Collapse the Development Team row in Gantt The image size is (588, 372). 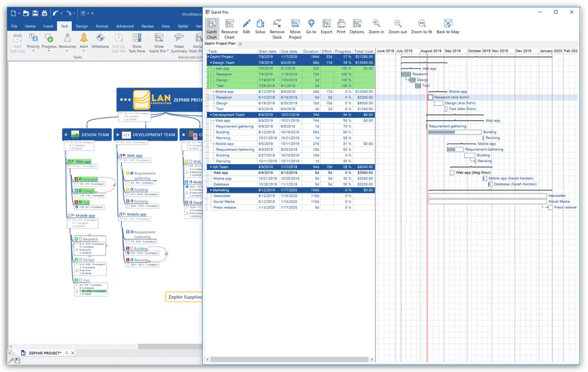[x=211, y=115]
